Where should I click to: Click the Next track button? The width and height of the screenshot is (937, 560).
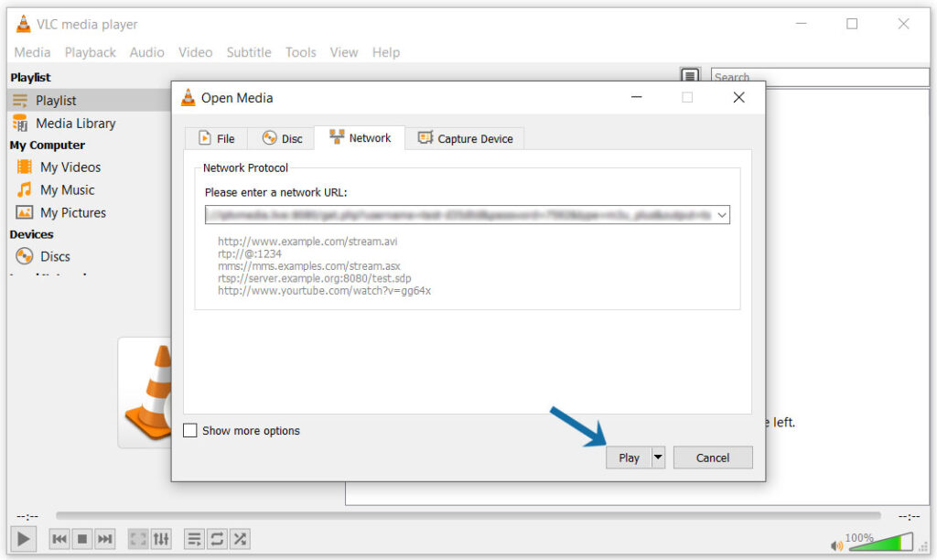[105, 539]
